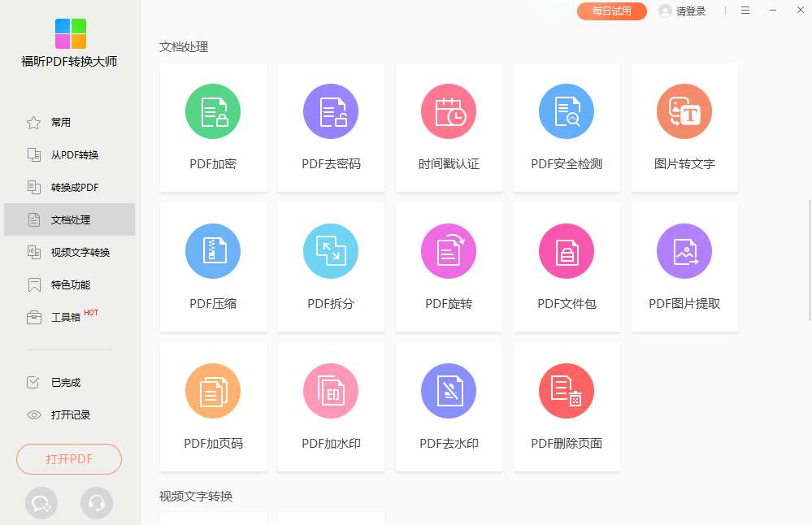Click the 打开PDF button
Screen dimensions: 812x525
point(69,459)
